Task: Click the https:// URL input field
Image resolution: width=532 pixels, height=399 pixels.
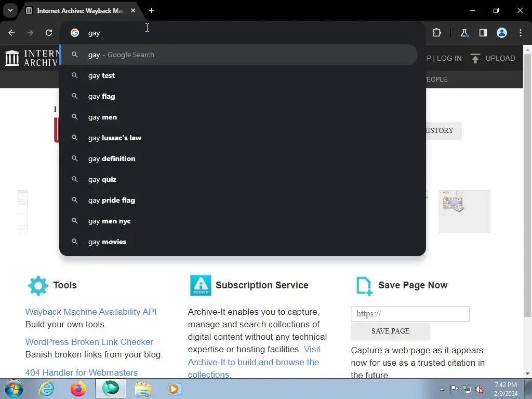Action: click(410, 314)
